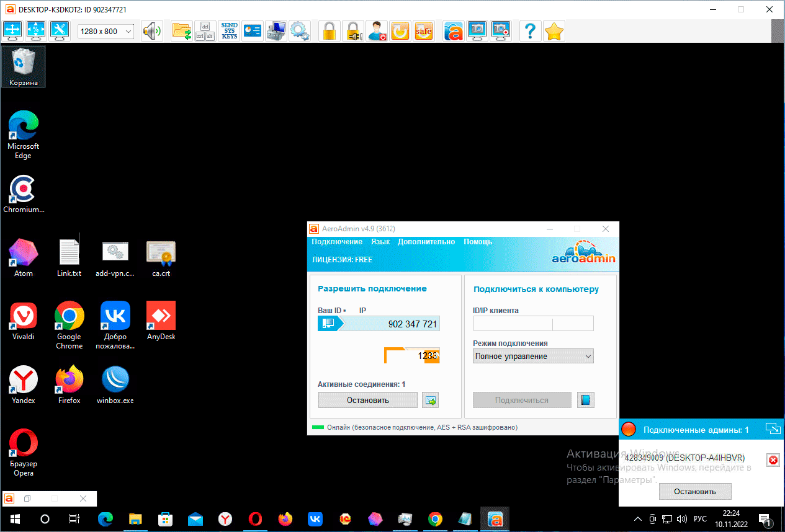Click the disabled Подключиться button
785x532 pixels.
click(522, 400)
